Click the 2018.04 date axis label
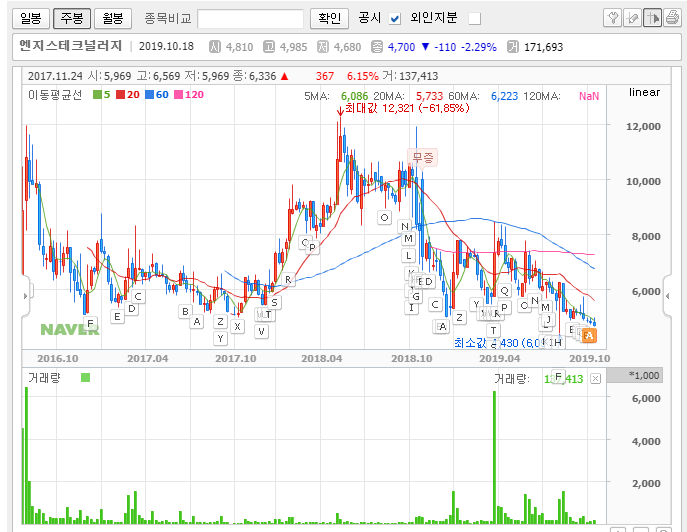 (x=322, y=358)
